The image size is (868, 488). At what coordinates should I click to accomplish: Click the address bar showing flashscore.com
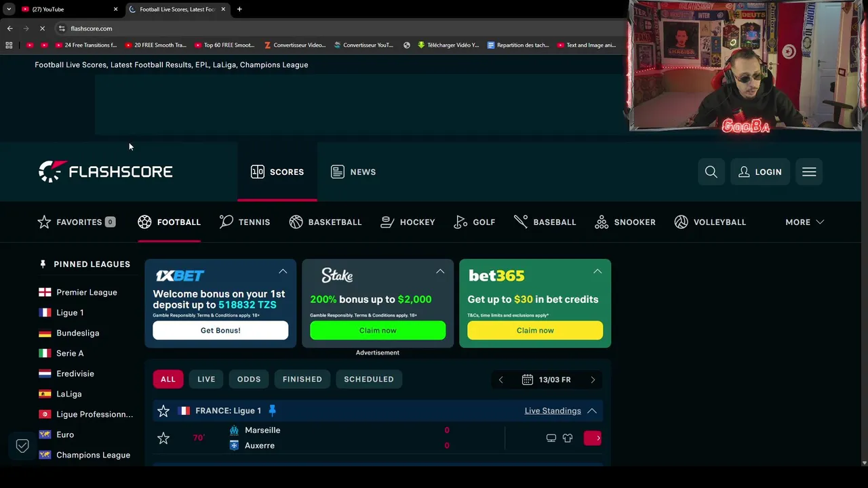(x=339, y=28)
